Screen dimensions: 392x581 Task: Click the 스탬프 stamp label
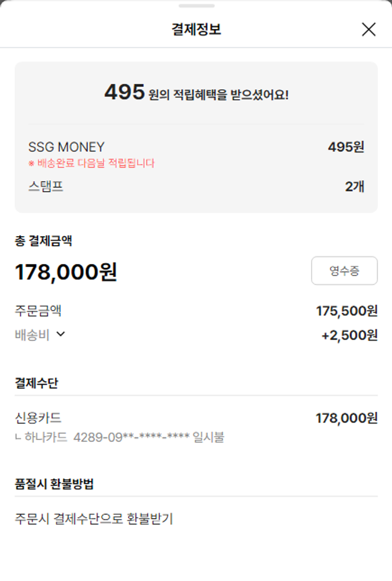[46, 187]
